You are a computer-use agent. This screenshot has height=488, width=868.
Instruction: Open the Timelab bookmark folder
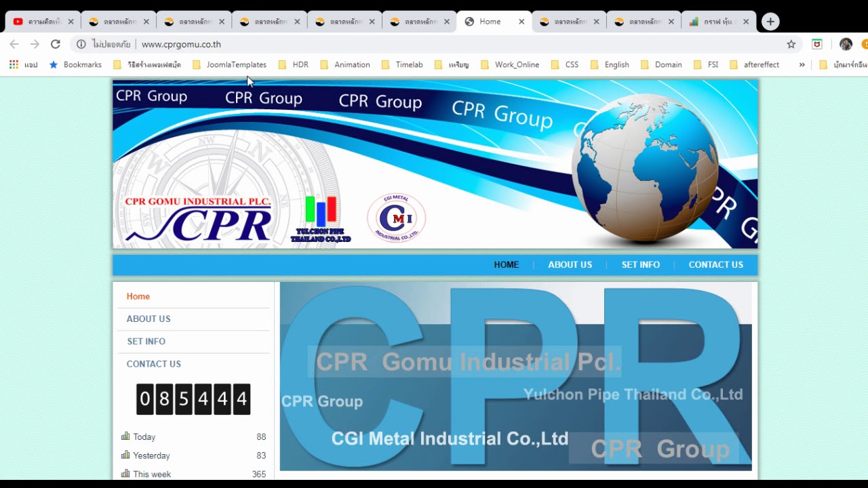(x=402, y=64)
